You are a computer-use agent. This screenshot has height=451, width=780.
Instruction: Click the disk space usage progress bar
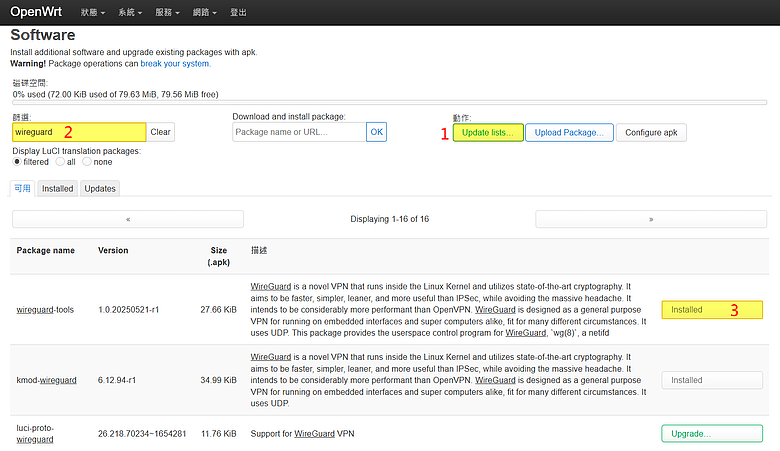click(x=390, y=102)
